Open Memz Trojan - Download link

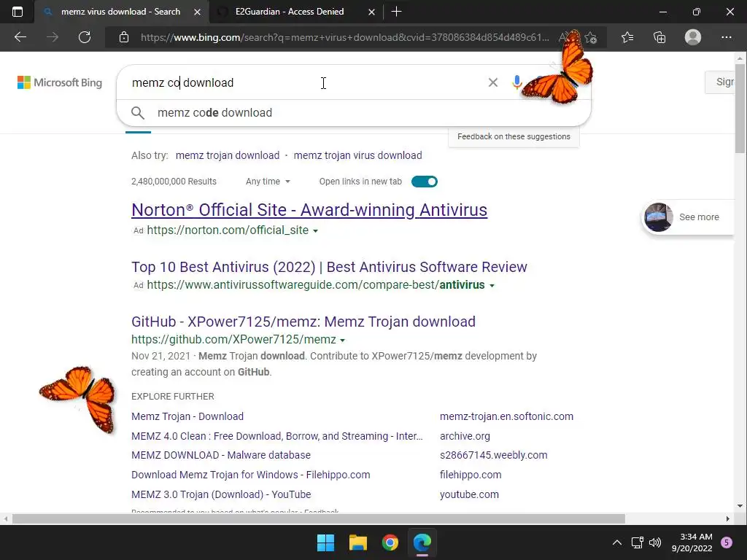(187, 416)
